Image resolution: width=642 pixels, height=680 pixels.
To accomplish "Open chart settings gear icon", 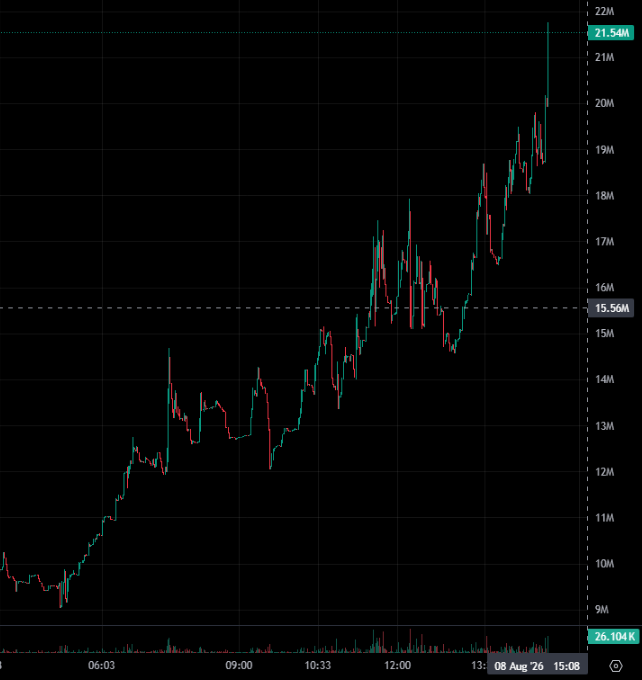I will [616, 666].
